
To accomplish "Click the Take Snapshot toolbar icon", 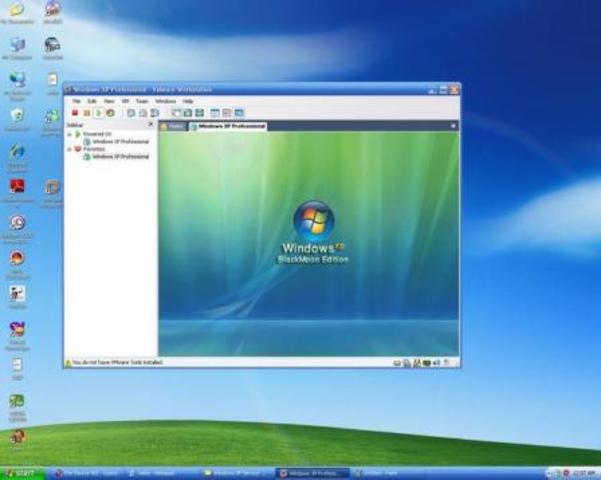I will 131,113.
